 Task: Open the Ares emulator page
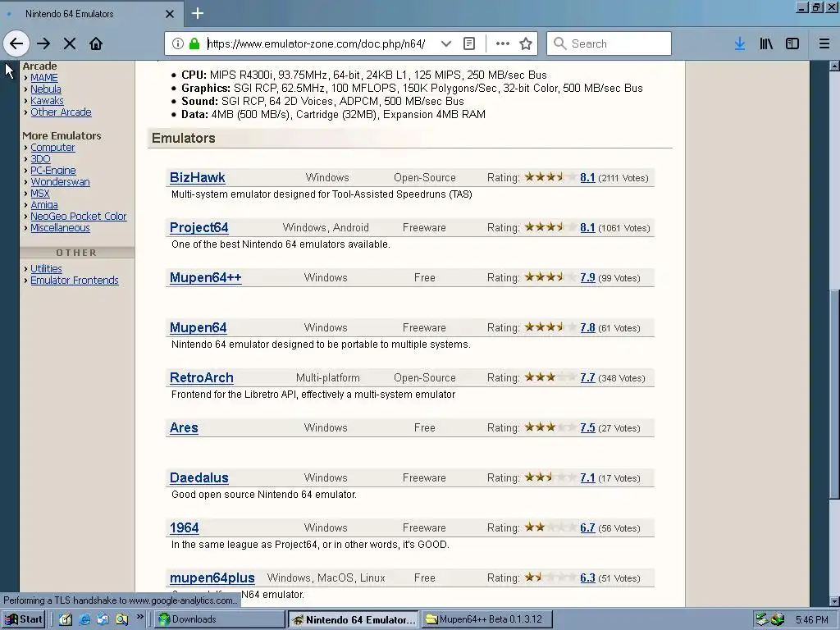click(x=184, y=427)
